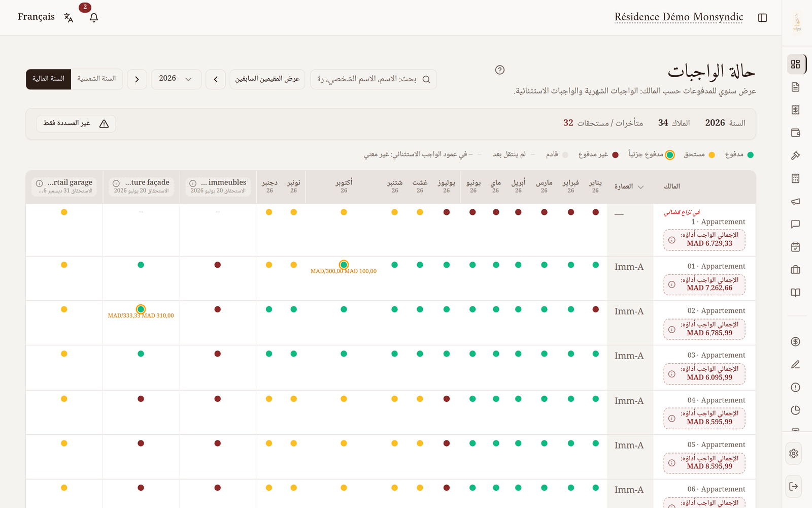This screenshot has width=812, height=508.
Task: Toggle the 'غير المسددة فقط' unpaid-only filter
Action: pos(76,123)
